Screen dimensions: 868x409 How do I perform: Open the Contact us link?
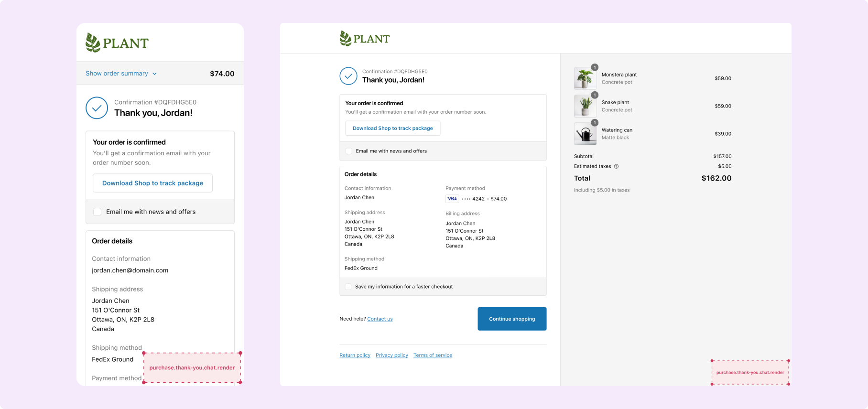[380, 319]
